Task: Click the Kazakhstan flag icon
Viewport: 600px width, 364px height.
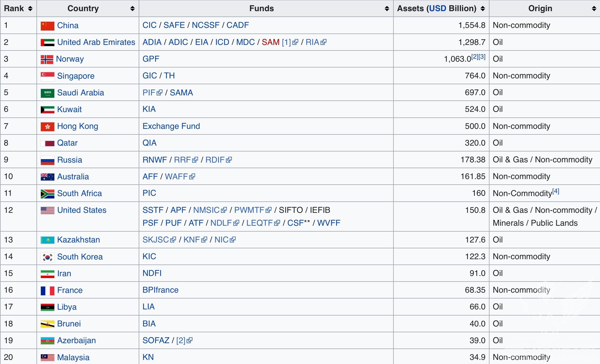Action: pyautogui.click(x=47, y=240)
